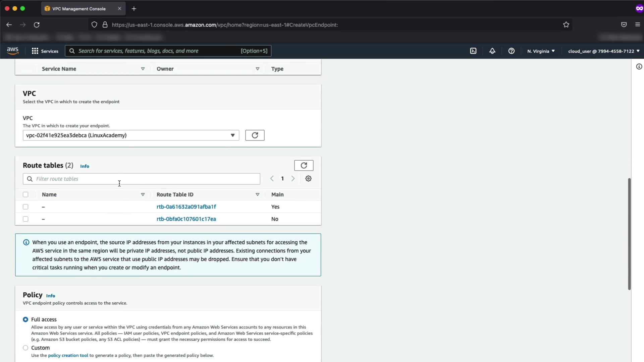
Task: Refresh the VPC list
Action: pyautogui.click(x=255, y=135)
